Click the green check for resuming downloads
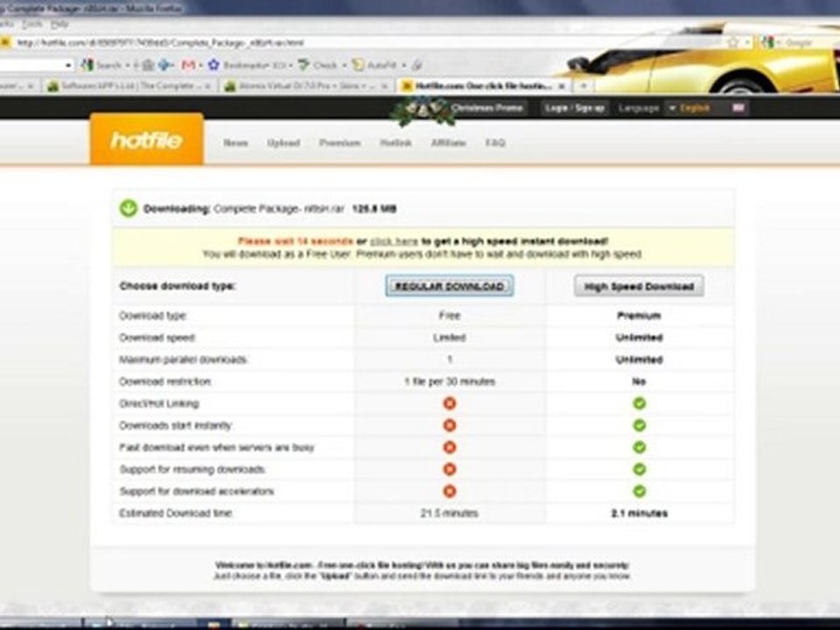The image size is (840, 630). coord(639,469)
